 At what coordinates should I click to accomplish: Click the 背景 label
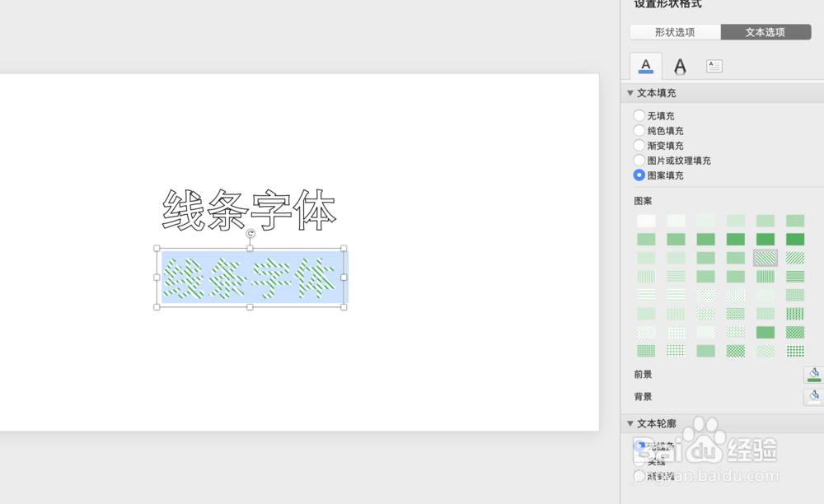[x=643, y=396]
